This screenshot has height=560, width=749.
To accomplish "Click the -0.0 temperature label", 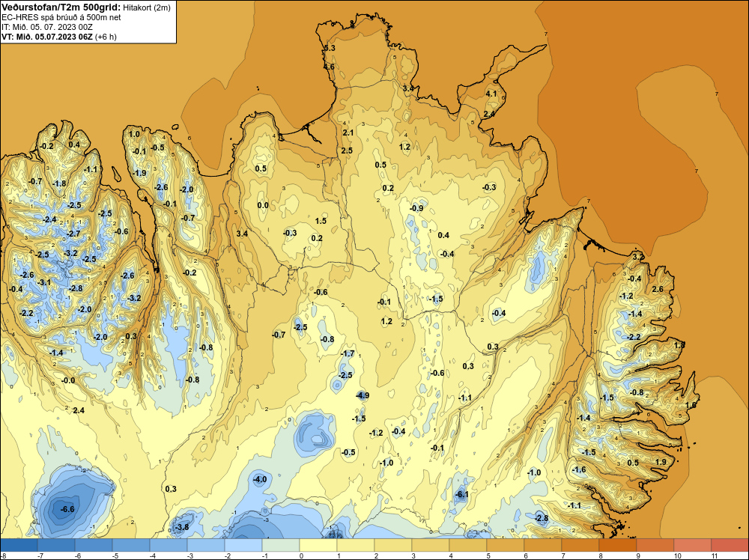I will click(68, 380).
